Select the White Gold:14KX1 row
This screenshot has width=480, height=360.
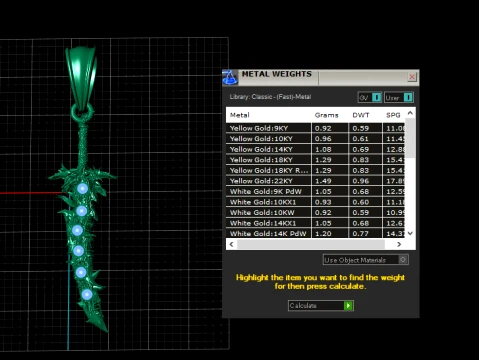315,223
